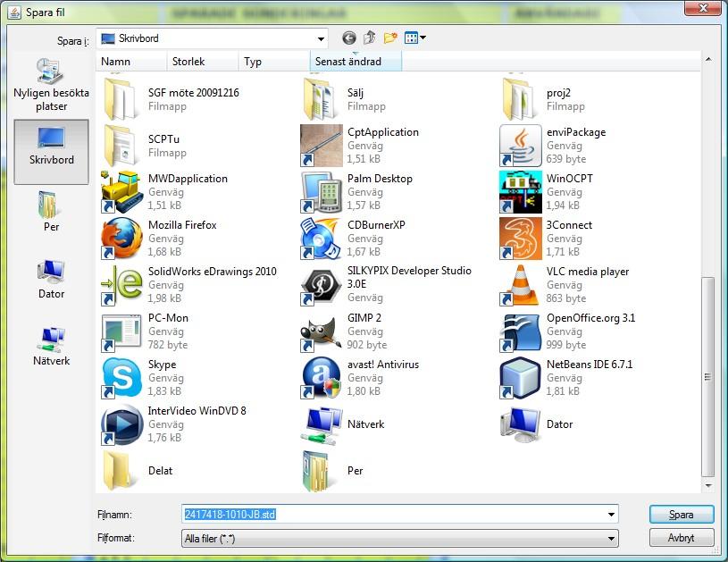Select SolidWorks eDrawings 2010 shortcut
This screenshot has width=728, height=562.
click(189, 285)
